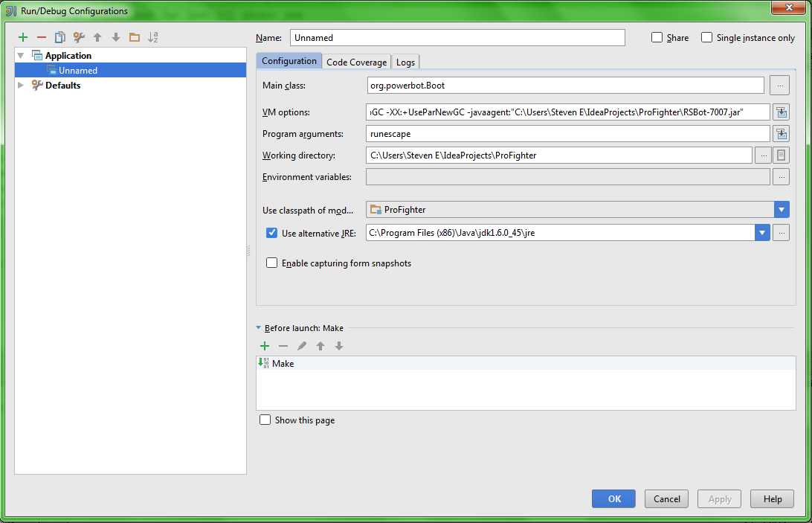Browse for Main class
Image resolution: width=812 pixels, height=523 pixels.
coord(779,86)
